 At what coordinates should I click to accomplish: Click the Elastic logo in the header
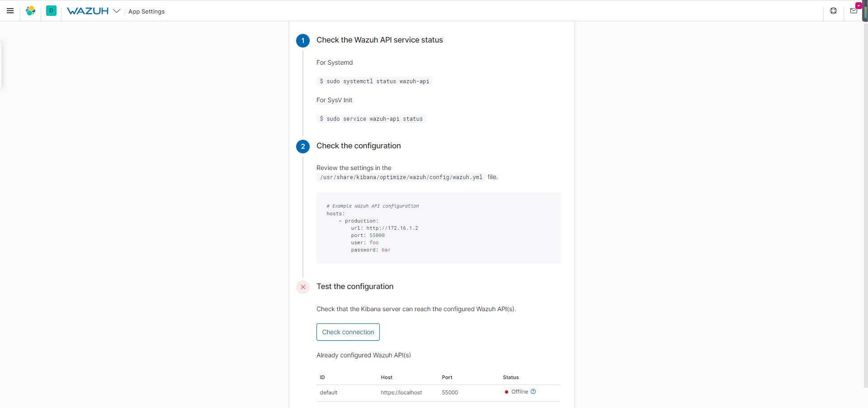point(30,11)
